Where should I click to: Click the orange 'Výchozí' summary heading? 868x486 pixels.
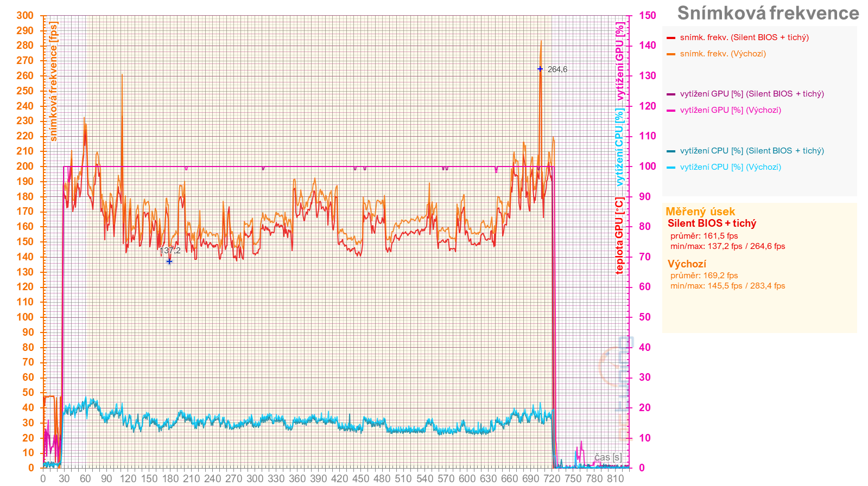click(x=687, y=264)
